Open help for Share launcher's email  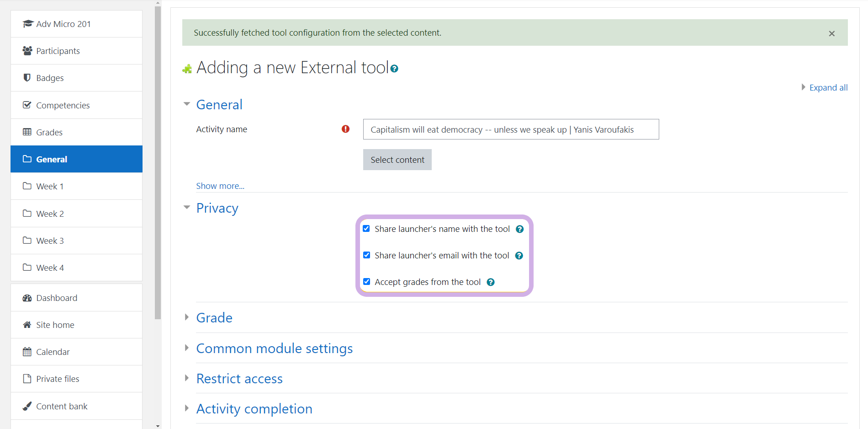tap(519, 256)
